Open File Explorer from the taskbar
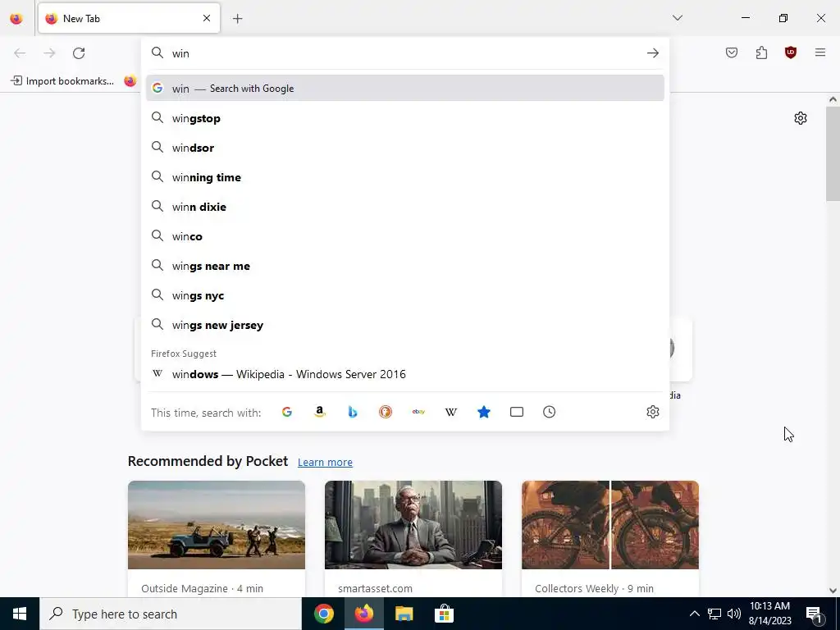Image resolution: width=840 pixels, height=630 pixels. click(x=404, y=614)
